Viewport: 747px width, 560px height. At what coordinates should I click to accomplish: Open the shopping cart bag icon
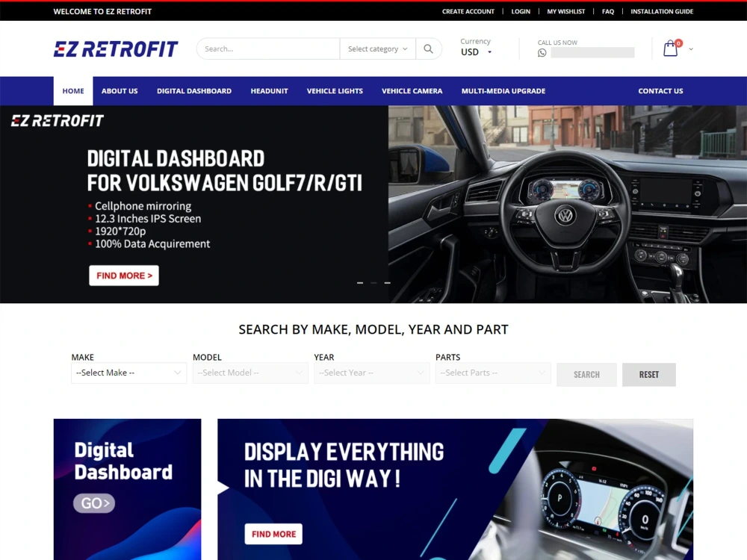(x=670, y=48)
